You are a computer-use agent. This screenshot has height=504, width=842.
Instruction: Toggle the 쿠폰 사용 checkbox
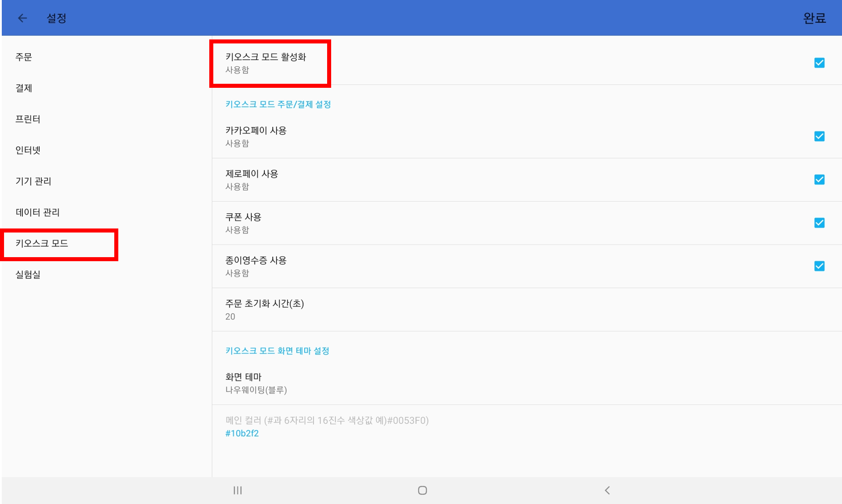click(819, 223)
